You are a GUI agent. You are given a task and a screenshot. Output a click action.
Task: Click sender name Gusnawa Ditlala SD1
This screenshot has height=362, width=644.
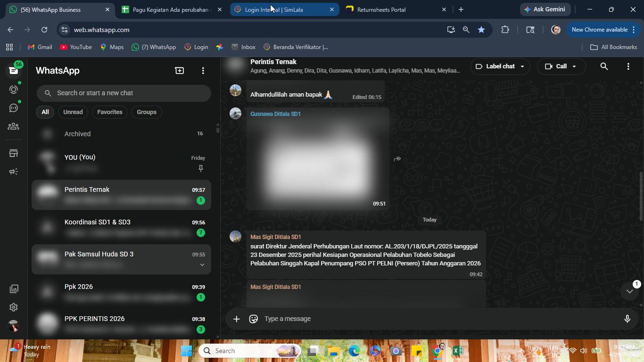[x=275, y=114]
